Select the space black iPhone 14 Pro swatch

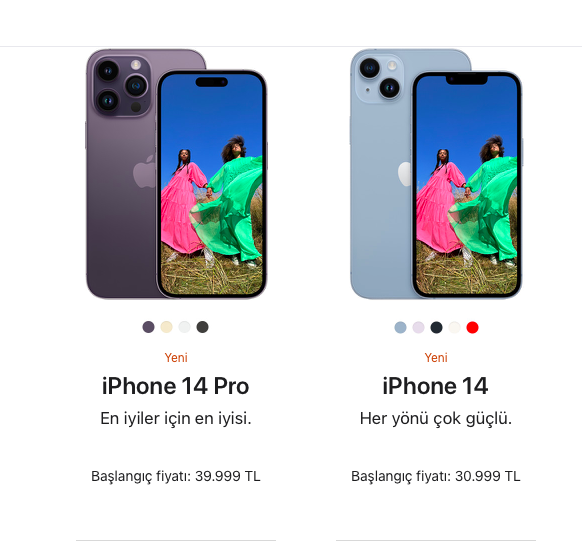click(202, 327)
